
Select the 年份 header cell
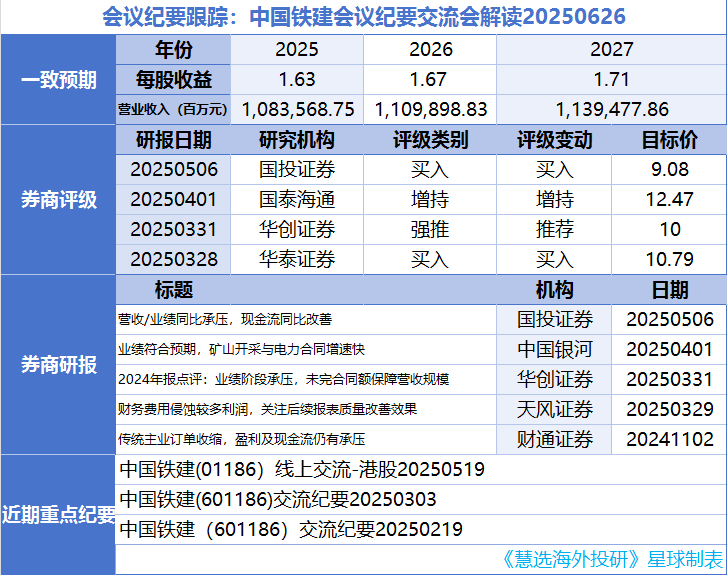173,49
